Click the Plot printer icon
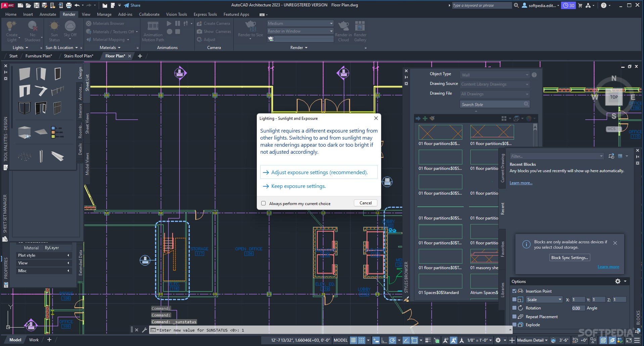Viewport: 644px width, 346px height. point(68,5)
